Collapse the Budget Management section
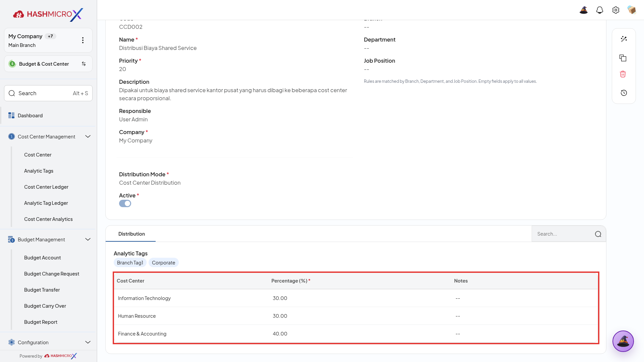This screenshot has height=362, width=644. [88, 239]
